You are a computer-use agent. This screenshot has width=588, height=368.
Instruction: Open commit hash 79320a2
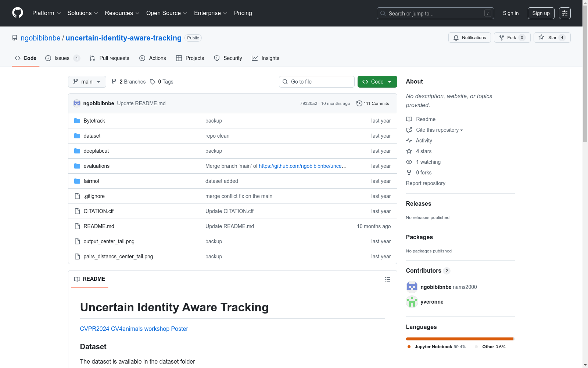pos(308,103)
